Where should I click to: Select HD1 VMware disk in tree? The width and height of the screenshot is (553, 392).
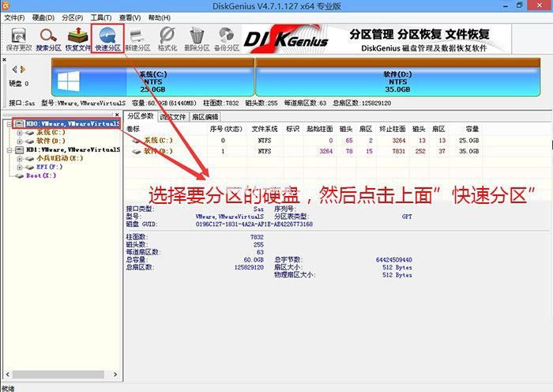click(x=73, y=149)
